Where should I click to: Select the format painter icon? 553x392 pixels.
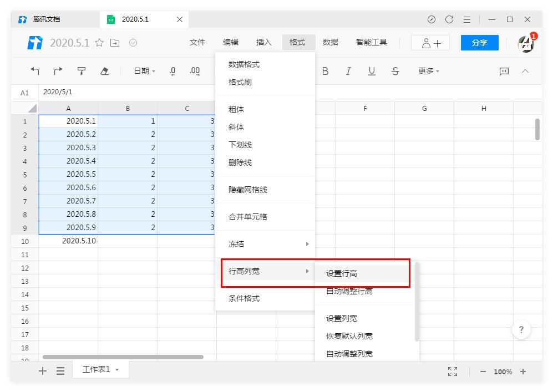(x=81, y=71)
